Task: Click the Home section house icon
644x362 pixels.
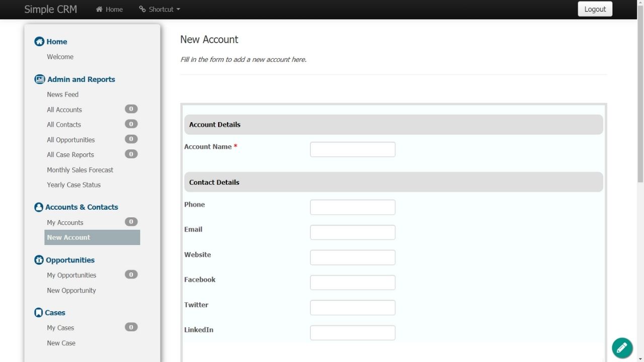Action: coord(39,42)
